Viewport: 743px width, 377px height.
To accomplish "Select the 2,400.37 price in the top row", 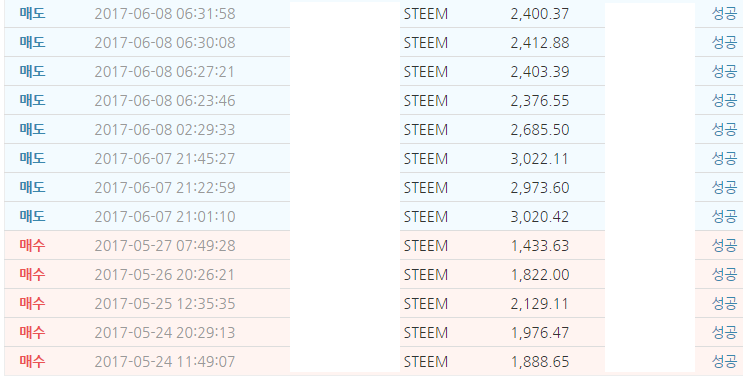I will pyautogui.click(x=540, y=14).
